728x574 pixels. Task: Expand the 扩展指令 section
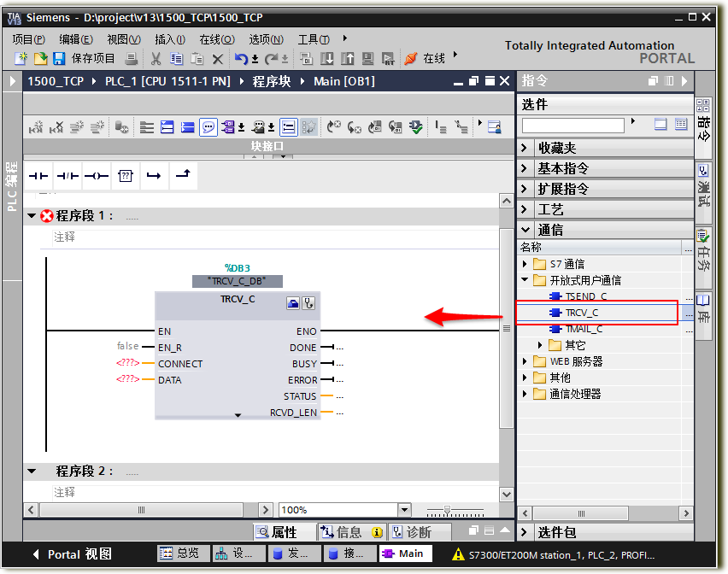(524, 189)
